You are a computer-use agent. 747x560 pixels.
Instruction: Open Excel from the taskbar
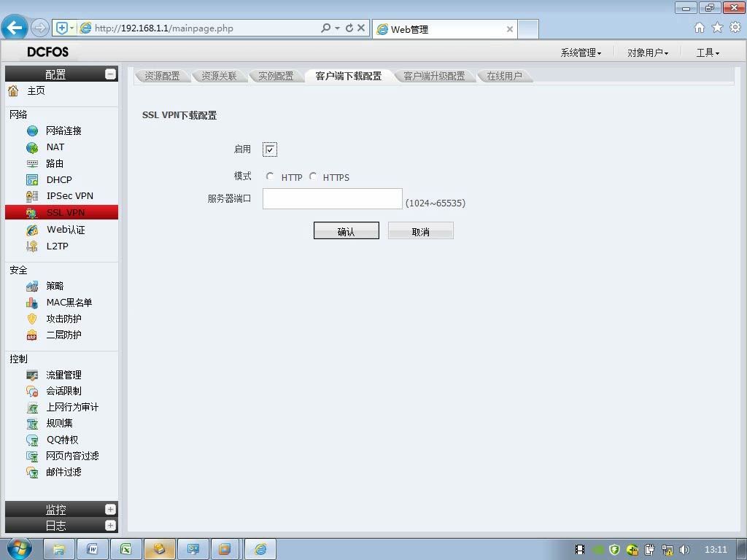click(x=125, y=549)
